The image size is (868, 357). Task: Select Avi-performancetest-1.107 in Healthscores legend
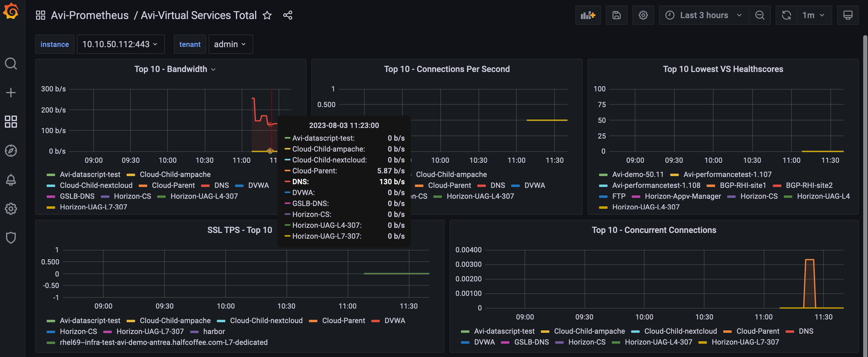(727, 174)
